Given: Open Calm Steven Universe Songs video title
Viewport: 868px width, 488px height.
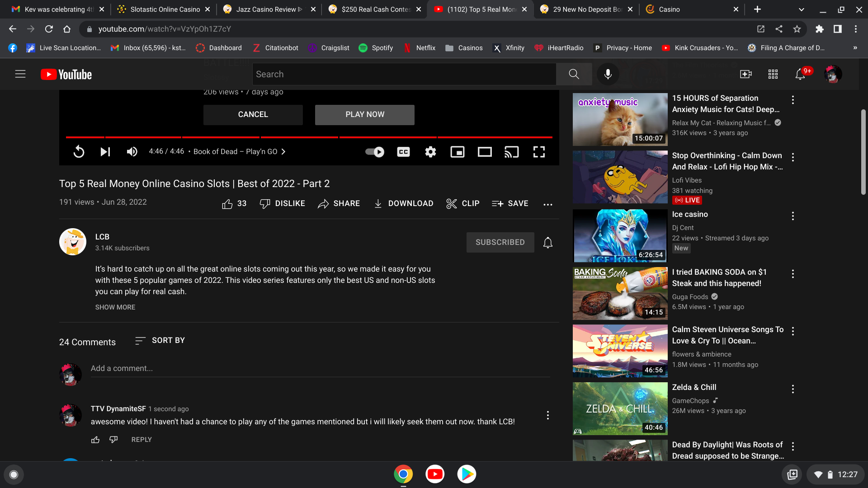Looking at the screenshot, I should [727, 335].
